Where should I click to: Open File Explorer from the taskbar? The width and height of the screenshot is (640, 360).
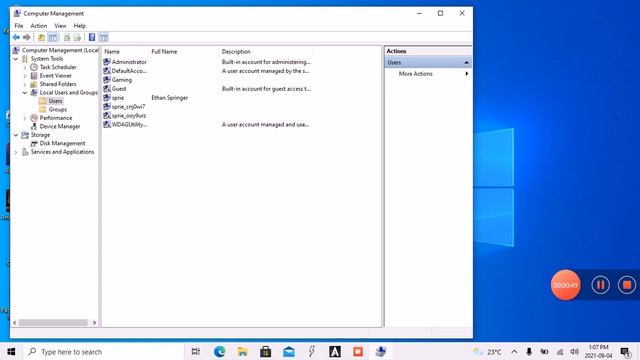[x=242, y=351]
